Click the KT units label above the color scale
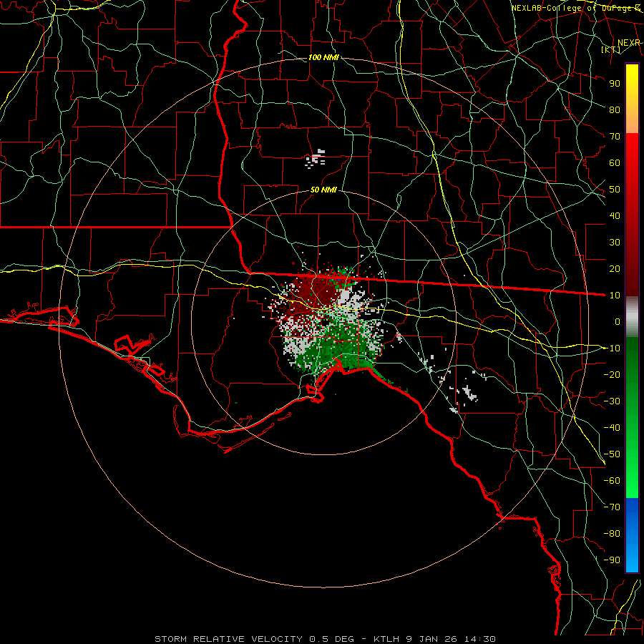Viewport: 644px width, 644px height. click(x=611, y=49)
